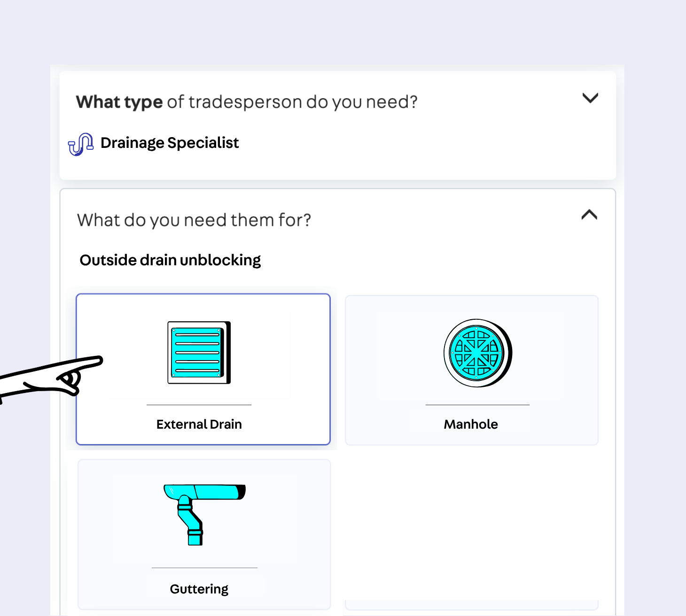Click 'What type of tradesperson do you need?' heading

[x=247, y=102]
